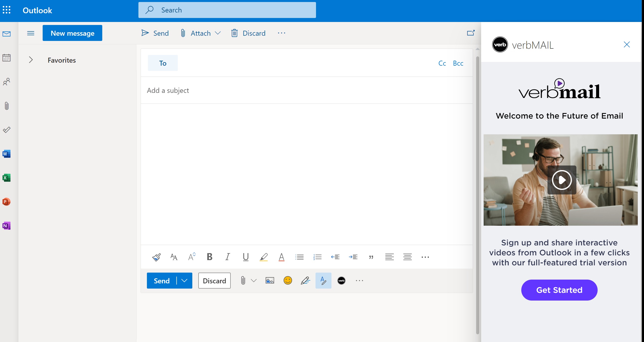644x342 pixels.
Task: Open People contacts in sidebar
Action: point(6,82)
